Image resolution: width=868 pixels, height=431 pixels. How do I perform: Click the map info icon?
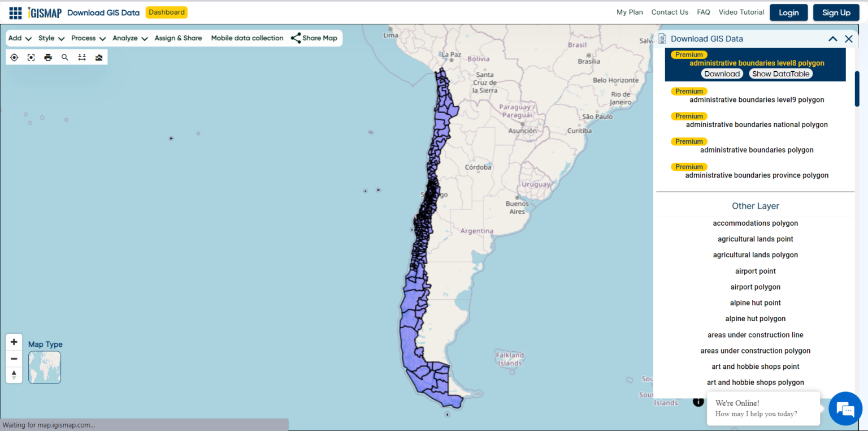698,402
